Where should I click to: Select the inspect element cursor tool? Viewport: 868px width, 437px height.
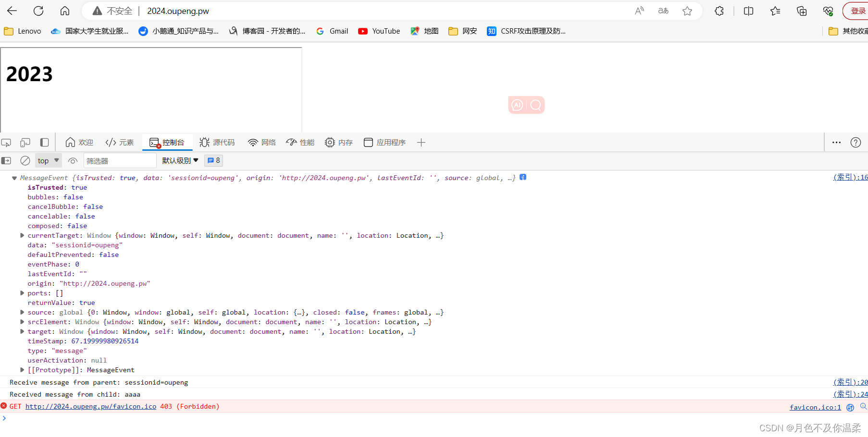6,142
